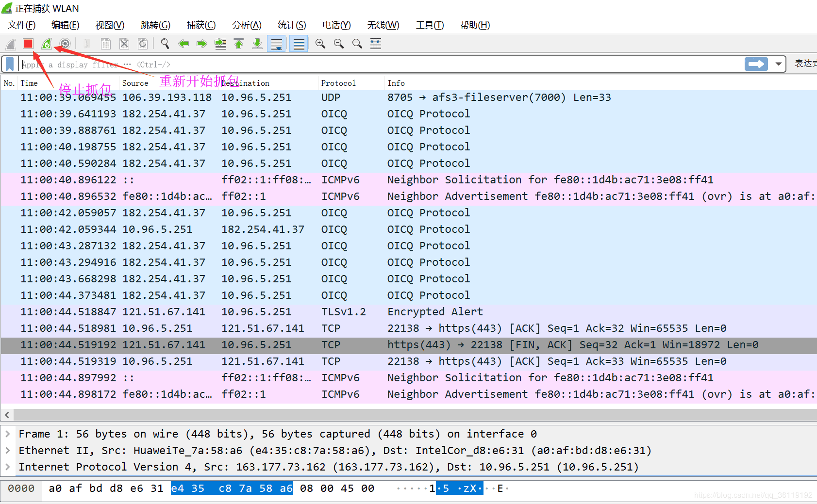Open the 分析(A) menu
The width and height of the screenshot is (817, 504).
click(247, 25)
